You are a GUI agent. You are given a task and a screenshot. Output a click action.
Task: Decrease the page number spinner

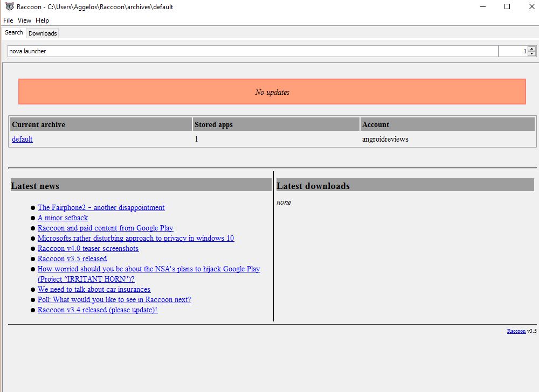coord(532,53)
